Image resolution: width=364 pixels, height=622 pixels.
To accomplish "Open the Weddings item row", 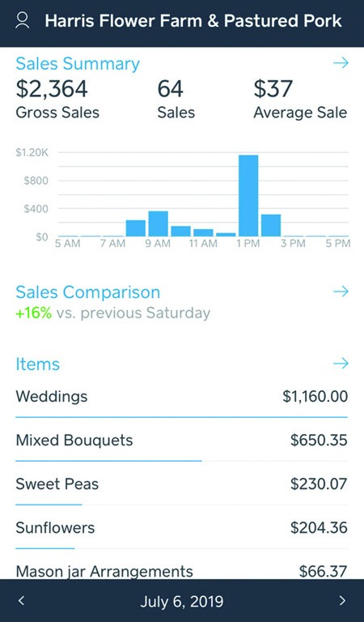I will [x=182, y=397].
